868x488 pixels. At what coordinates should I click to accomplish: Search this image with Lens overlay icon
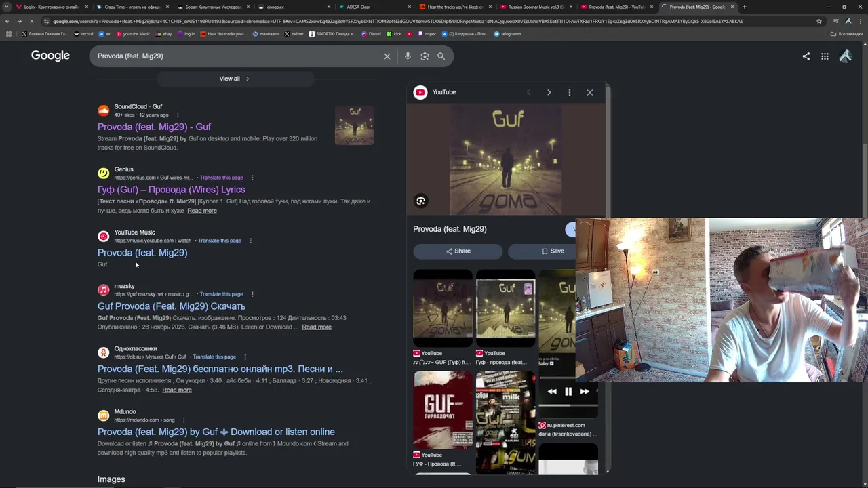[x=420, y=201]
